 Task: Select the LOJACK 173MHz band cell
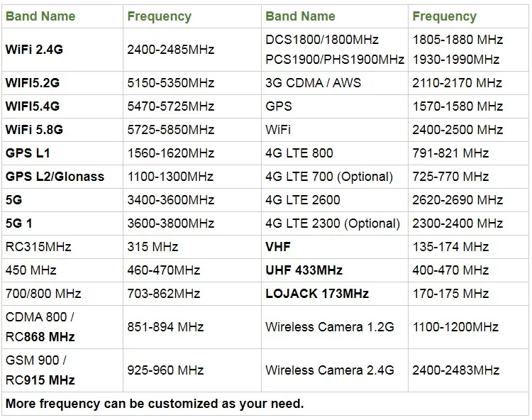click(x=317, y=294)
